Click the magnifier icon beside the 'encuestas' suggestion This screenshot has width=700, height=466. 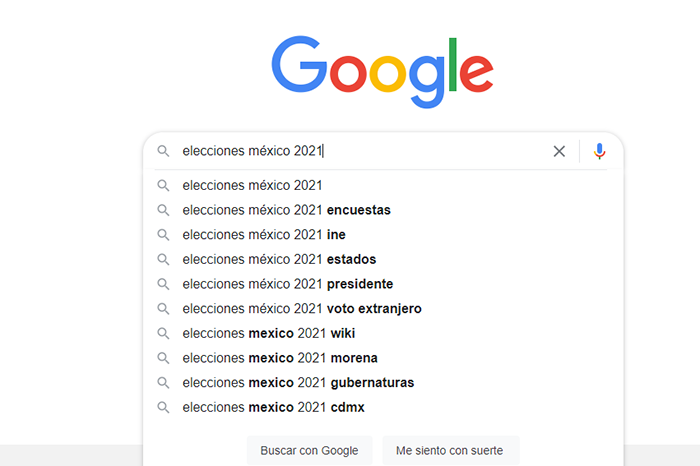[x=163, y=210]
